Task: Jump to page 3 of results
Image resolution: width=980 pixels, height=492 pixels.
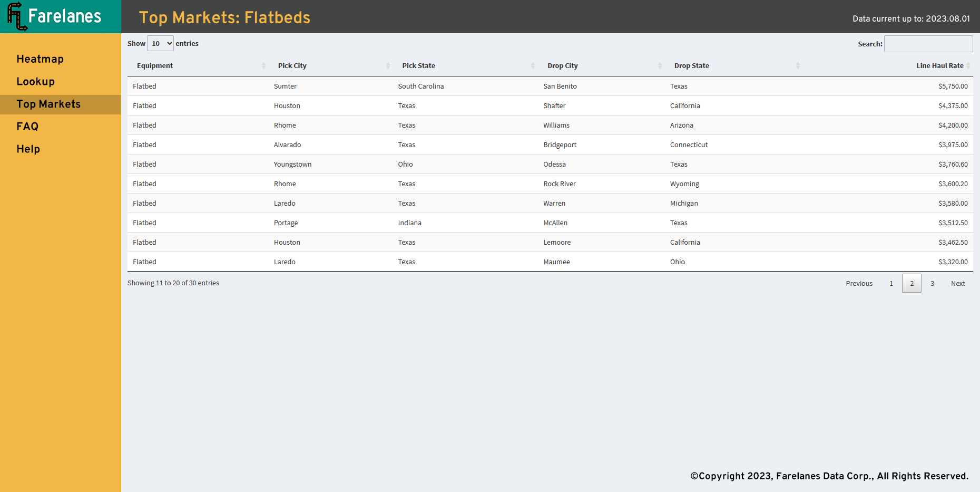Action: (x=932, y=283)
